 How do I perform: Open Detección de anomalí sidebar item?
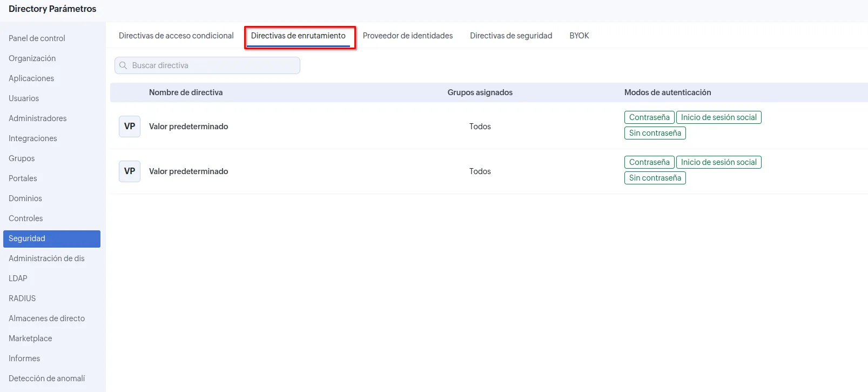(x=46, y=378)
